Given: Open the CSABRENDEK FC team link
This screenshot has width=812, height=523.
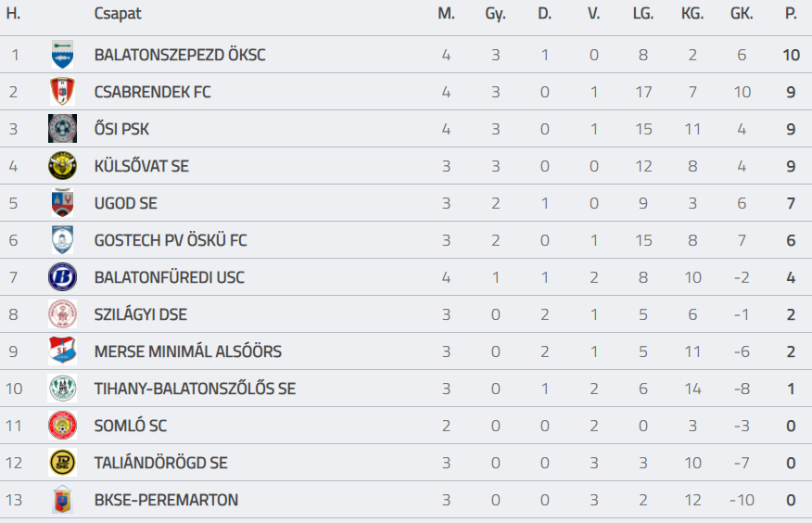Looking at the screenshot, I should (x=152, y=92).
